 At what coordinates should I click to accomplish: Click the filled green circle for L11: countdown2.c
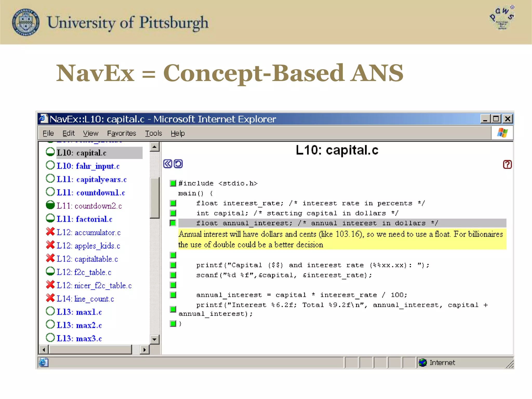50,205
